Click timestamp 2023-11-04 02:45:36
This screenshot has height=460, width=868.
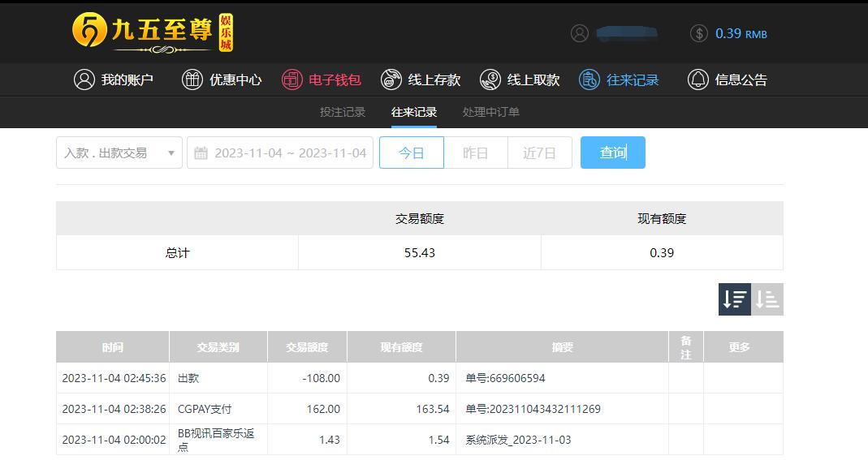114,378
